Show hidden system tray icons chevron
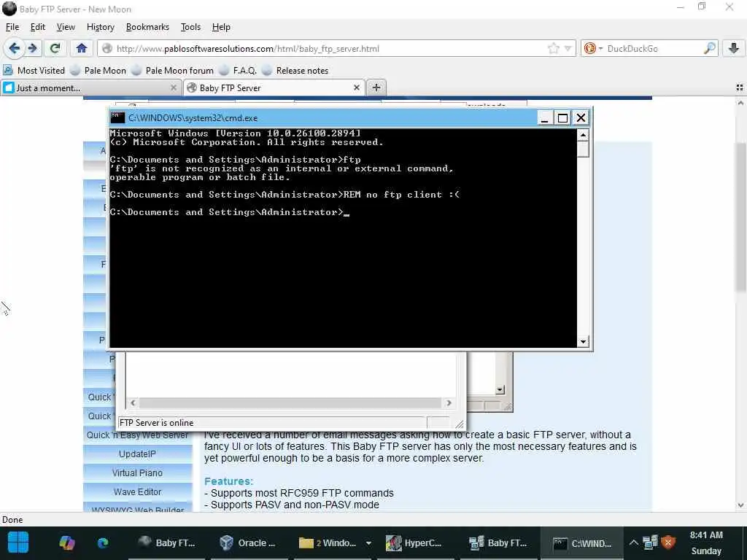The width and height of the screenshot is (747, 560). 633,542
